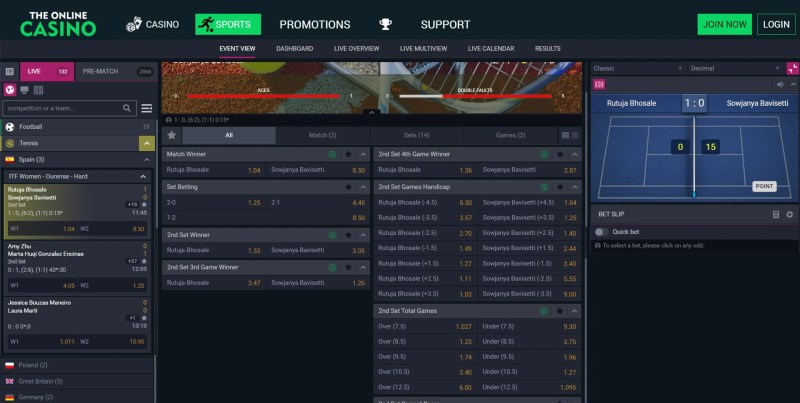Open the trophy icon in top navigation
This screenshot has width=800, height=403.
385,24
